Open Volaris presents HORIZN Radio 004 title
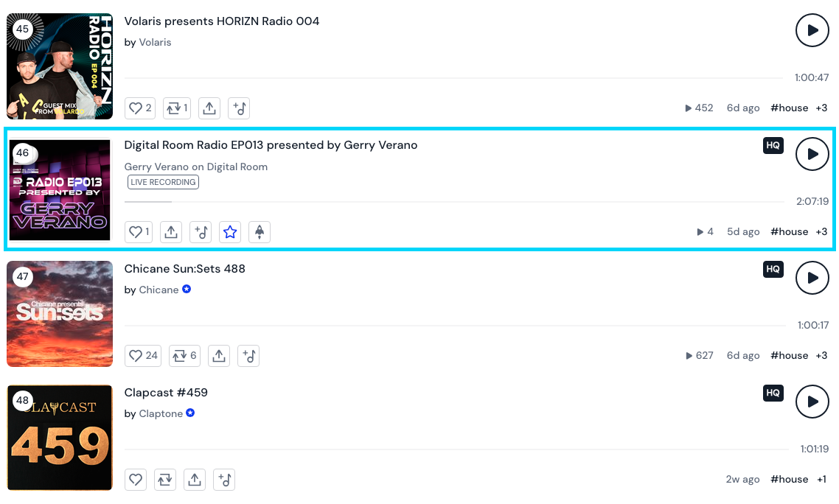 tap(221, 21)
